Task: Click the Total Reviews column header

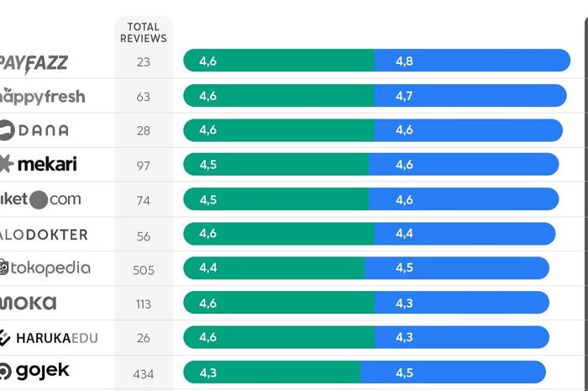Action: 144,33
